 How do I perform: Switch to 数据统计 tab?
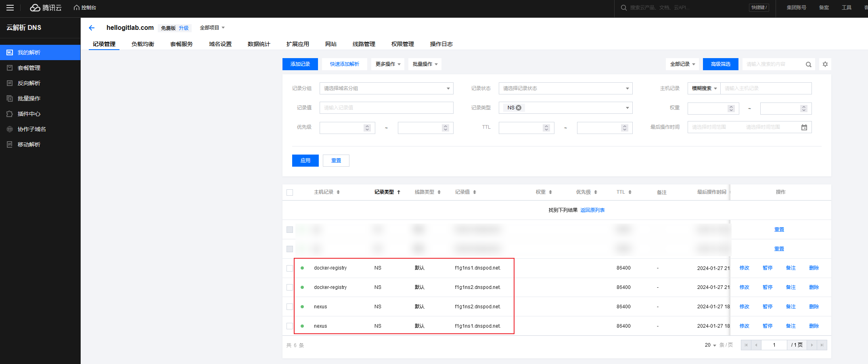click(259, 44)
